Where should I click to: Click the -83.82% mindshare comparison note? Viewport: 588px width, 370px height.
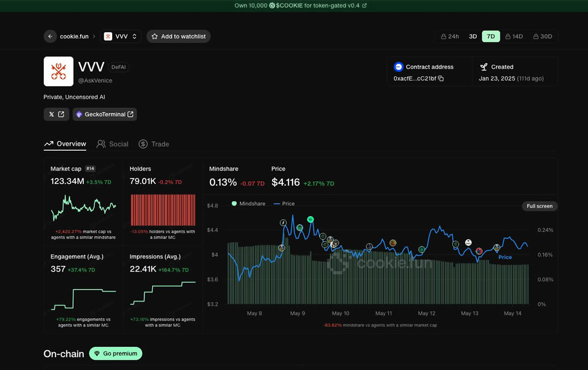[380, 325]
